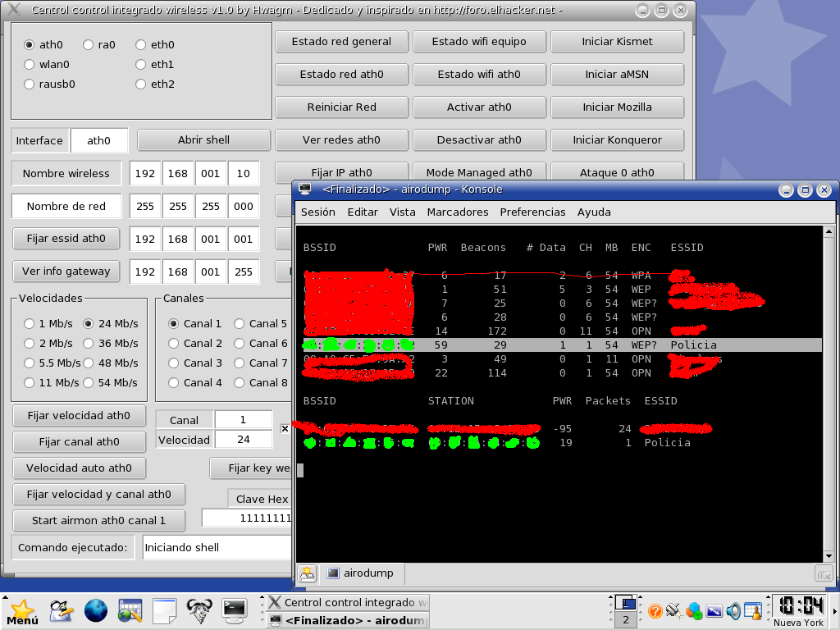Screen dimensions: 840x630
Task: Click the X icon of Centrol control window
Action: pyautogui.click(x=14, y=9)
